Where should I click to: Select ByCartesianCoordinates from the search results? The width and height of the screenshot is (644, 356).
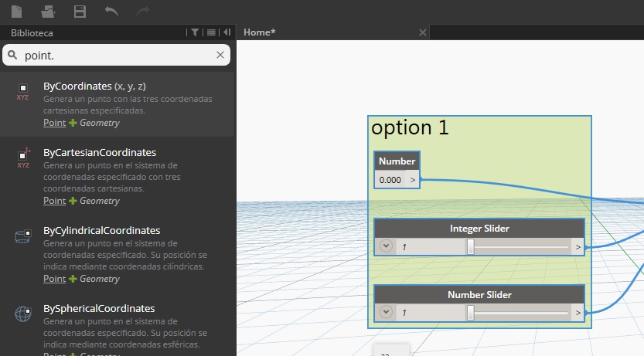100,153
